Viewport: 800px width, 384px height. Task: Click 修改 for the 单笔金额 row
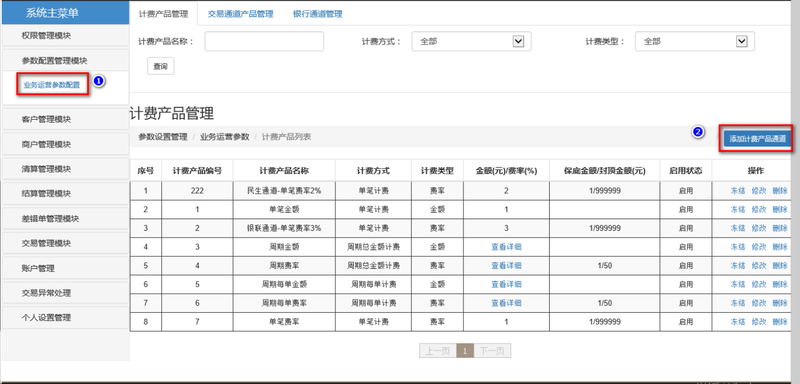(x=759, y=210)
